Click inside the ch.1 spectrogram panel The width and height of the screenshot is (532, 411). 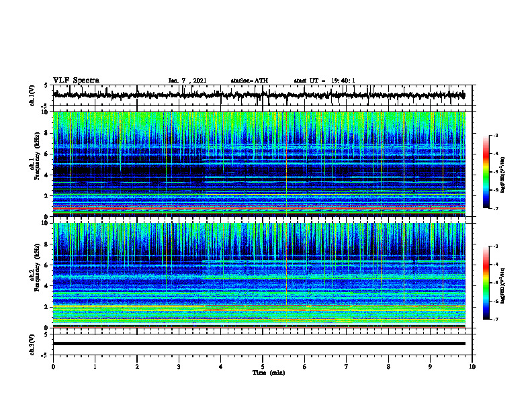(x=259, y=164)
